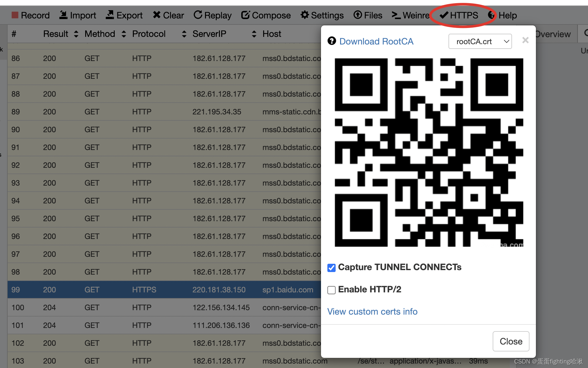
Task: Toggle Capture TUNNEL CONNECTs checkbox
Action: point(332,268)
